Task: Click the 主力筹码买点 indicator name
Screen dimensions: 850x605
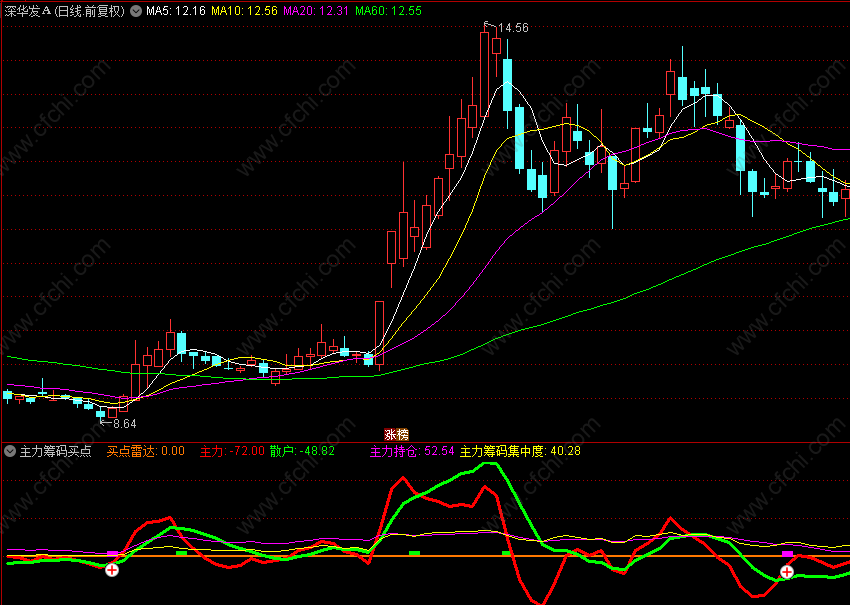Action: (56, 451)
